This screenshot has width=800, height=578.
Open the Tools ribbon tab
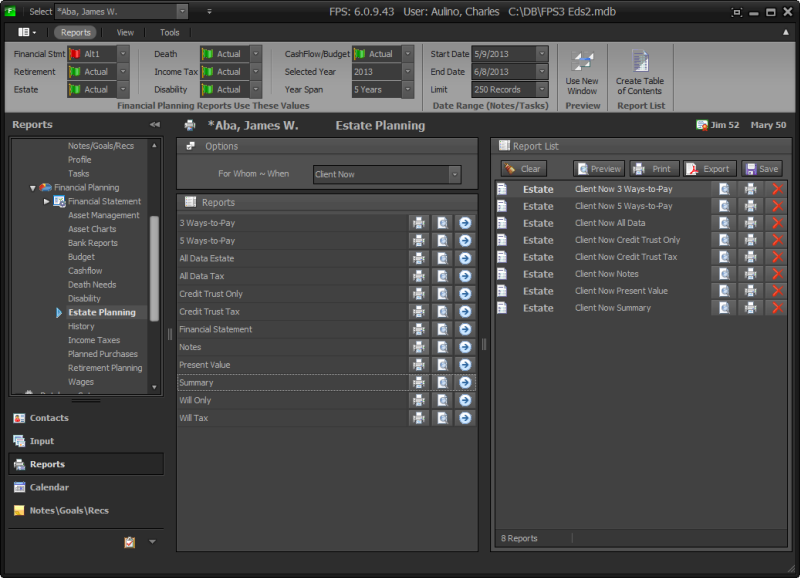(169, 32)
